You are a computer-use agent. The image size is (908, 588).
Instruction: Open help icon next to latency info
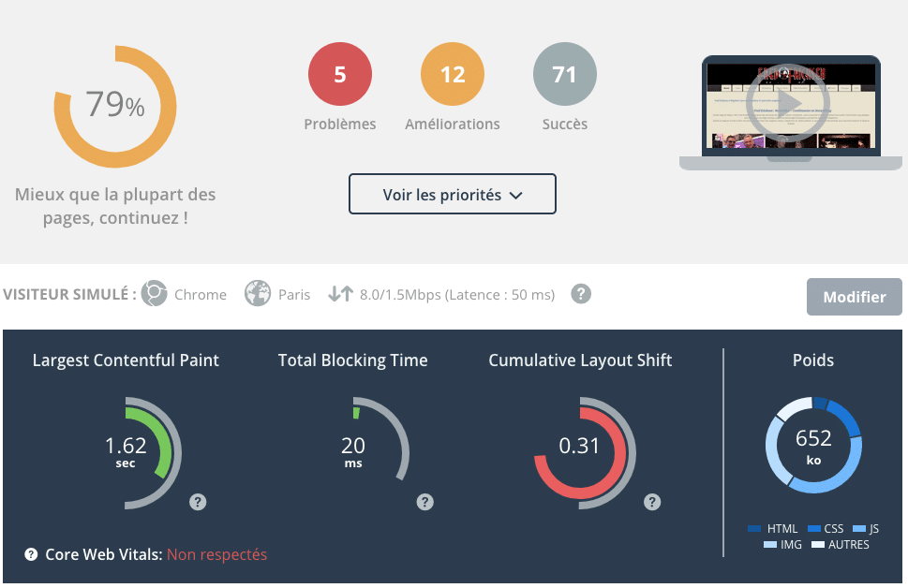pyautogui.click(x=582, y=294)
